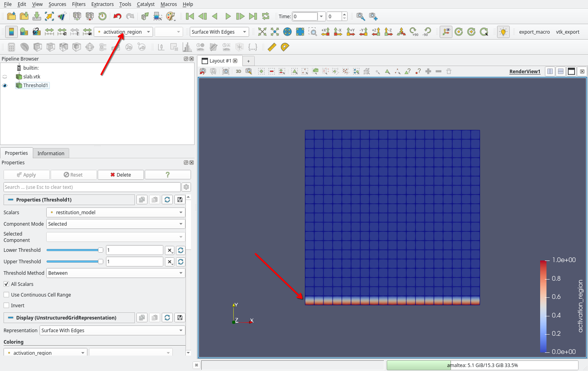Click the Capture Screenshot camera icon

click(x=226, y=71)
